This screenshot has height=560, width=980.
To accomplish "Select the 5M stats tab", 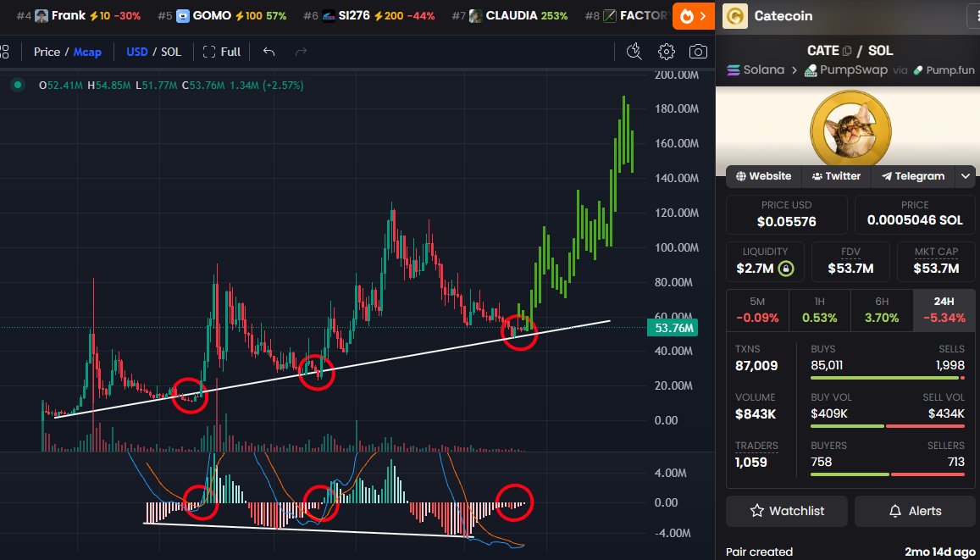I will 757,310.
